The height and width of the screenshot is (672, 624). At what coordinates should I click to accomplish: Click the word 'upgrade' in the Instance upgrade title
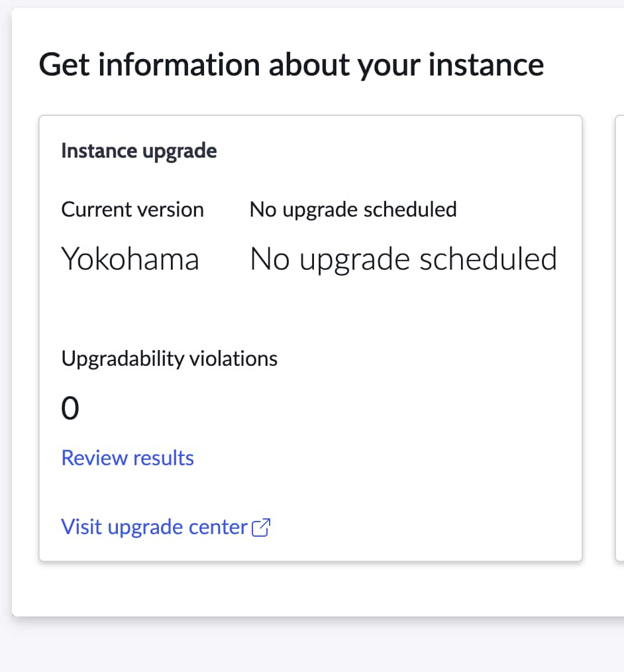coord(180,152)
